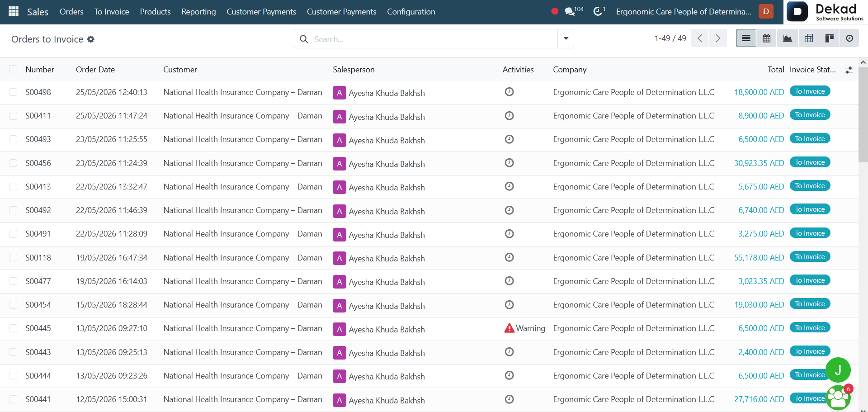
Task: Tick the checkbox for order S00411
Action: point(13,116)
